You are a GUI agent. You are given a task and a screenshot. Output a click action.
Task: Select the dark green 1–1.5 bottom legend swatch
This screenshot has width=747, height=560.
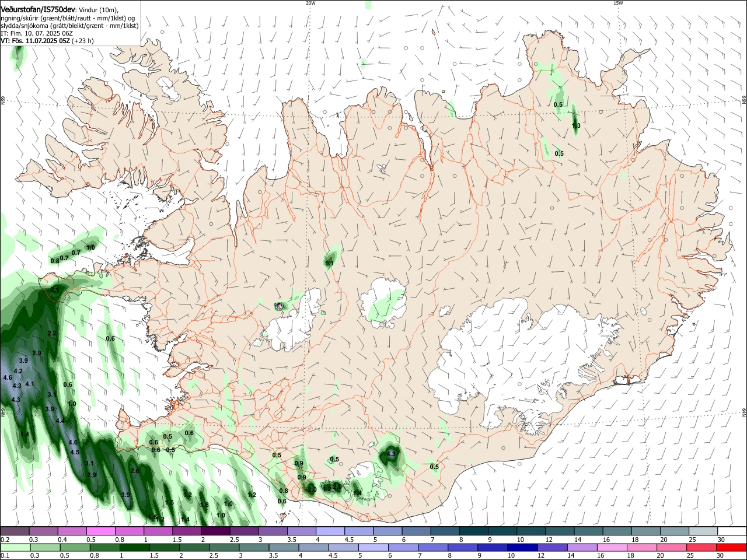[134, 547]
